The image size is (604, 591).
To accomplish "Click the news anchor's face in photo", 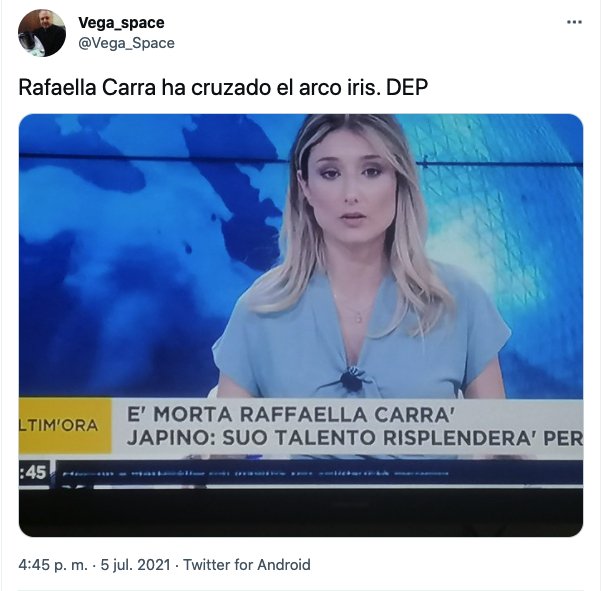I will (351, 189).
